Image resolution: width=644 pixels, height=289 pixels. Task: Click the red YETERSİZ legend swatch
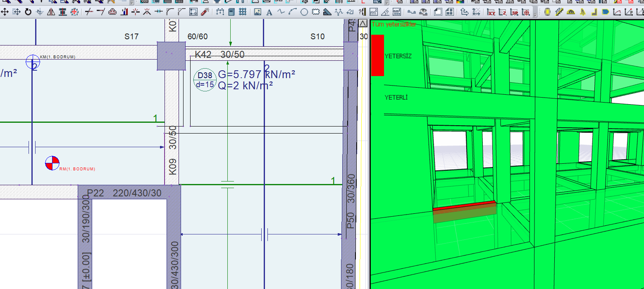pyautogui.click(x=377, y=55)
